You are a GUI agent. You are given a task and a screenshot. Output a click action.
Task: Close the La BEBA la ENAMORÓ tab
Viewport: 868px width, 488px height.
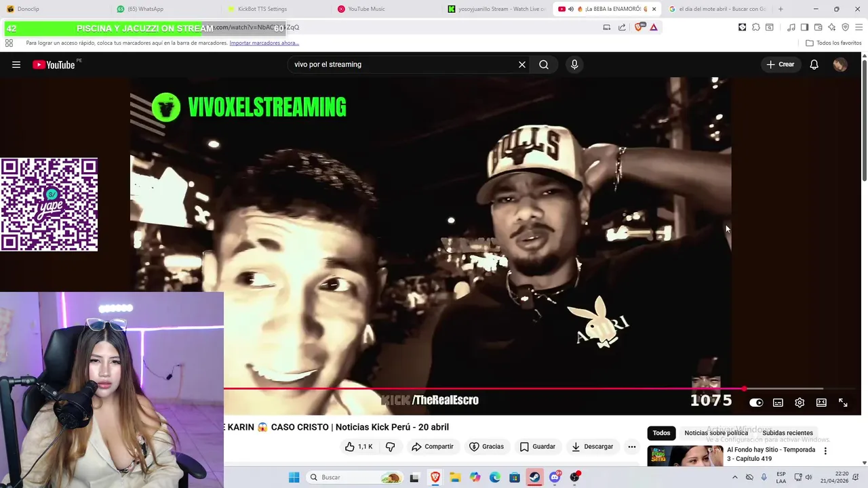tap(654, 9)
